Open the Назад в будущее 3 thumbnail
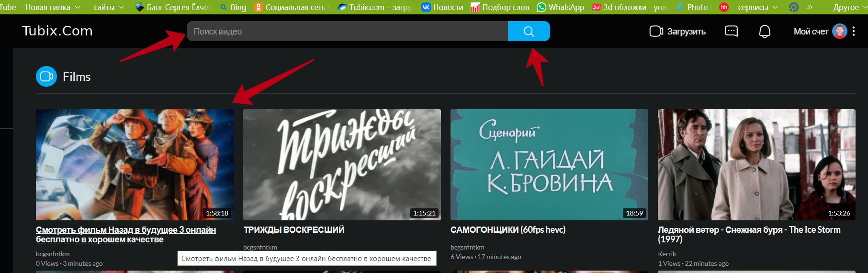The width and height of the screenshot is (868, 273). coord(135,165)
